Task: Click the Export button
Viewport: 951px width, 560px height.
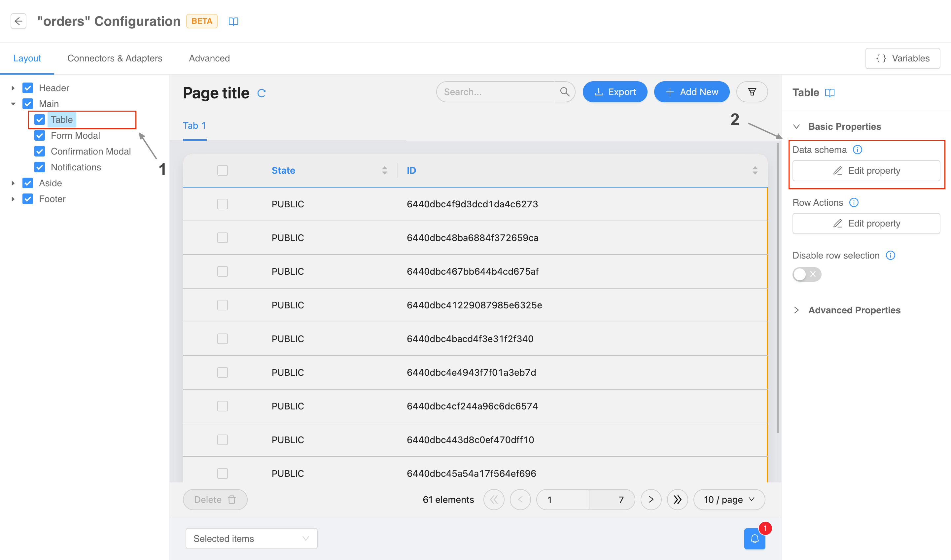Action: pyautogui.click(x=615, y=92)
